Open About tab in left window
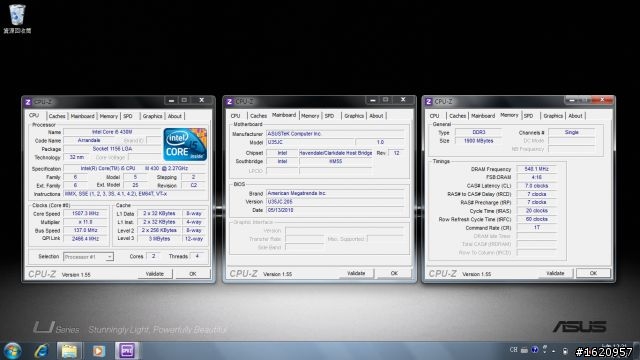Image resolution: width=640 pixels, height=360 pixels. [175, 116]
